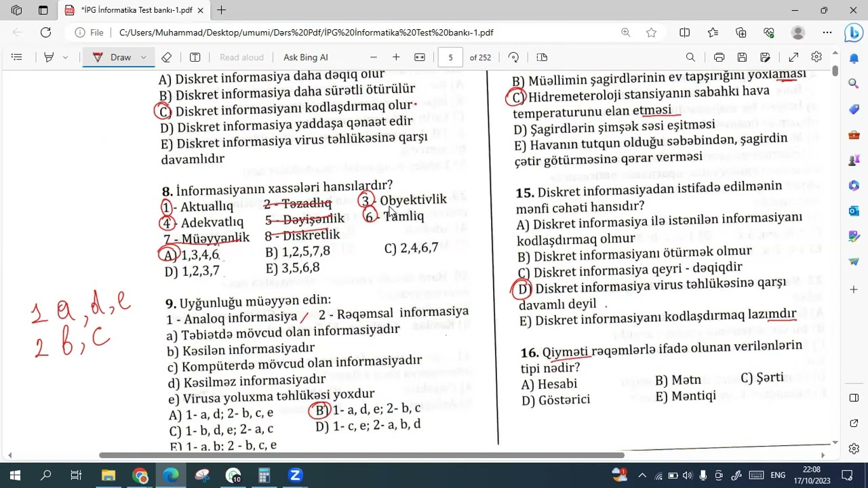The width and height of the screenshot is (868, 488).
Task: Open taskbar Search
Action: point(45,475)
